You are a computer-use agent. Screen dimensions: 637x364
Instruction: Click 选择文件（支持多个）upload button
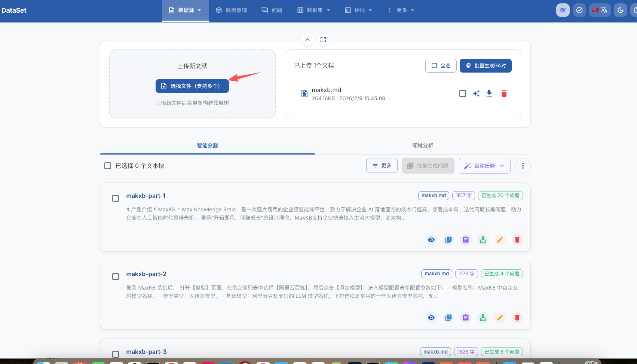point(192,86)
